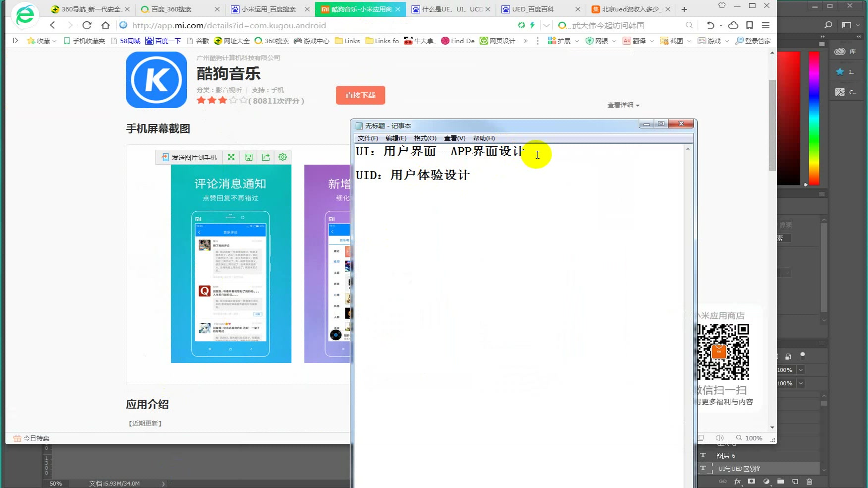Click 登录管家 login manager
This screenshot has height=488, width=868.
coord(753,41)
